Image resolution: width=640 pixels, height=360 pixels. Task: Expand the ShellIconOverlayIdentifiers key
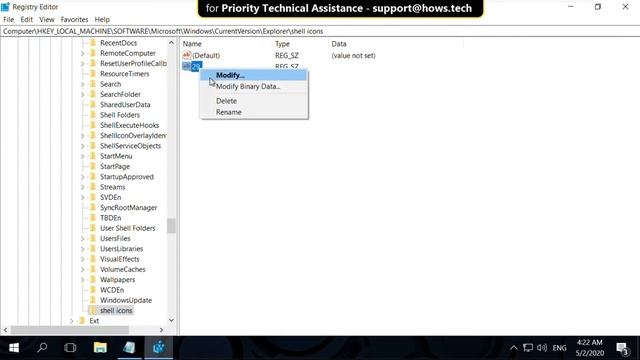[83, 136]
